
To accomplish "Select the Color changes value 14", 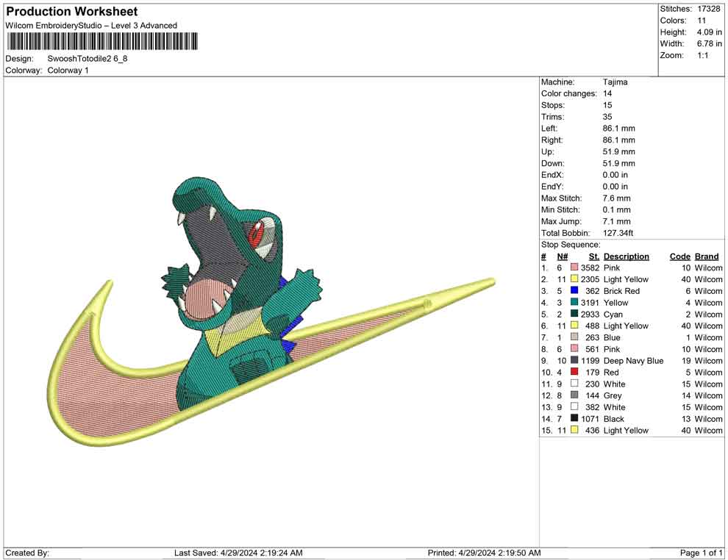I will (x=607, y=94).
